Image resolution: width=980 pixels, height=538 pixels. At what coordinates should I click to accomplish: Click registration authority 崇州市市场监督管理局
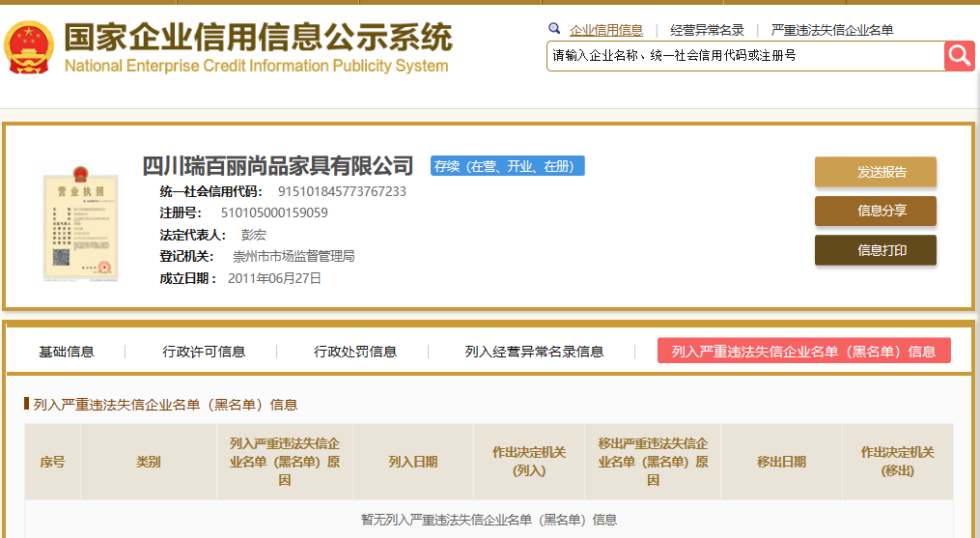tap(294, 257)
